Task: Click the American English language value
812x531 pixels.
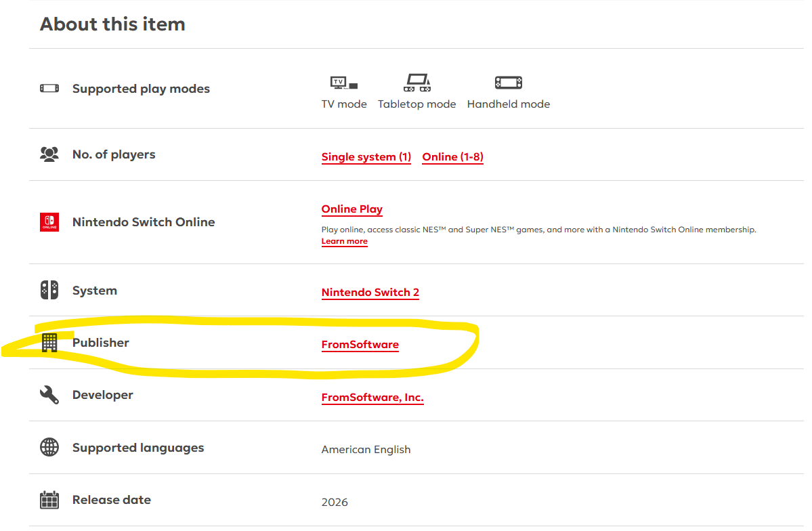Action: click(366, 450)
